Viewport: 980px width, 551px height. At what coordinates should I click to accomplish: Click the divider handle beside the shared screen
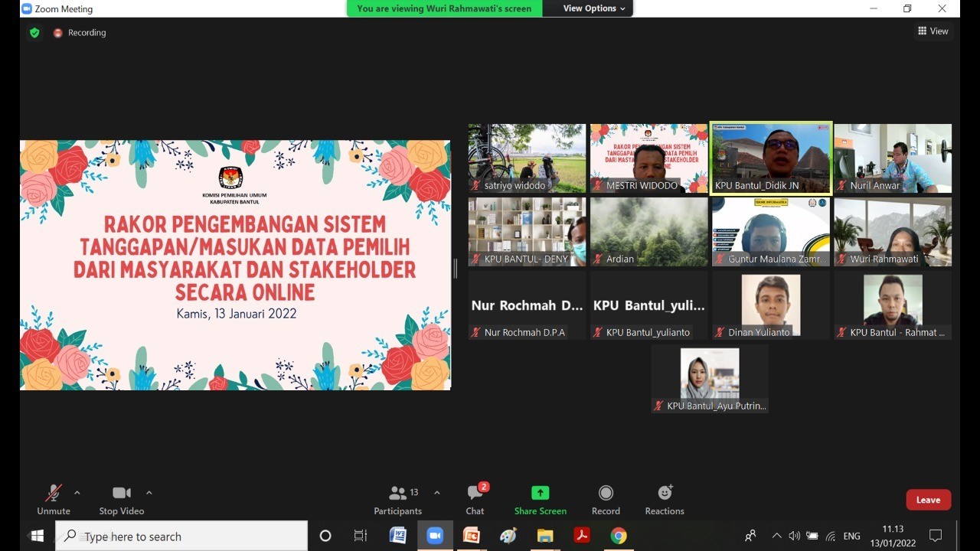pos(456,268)
